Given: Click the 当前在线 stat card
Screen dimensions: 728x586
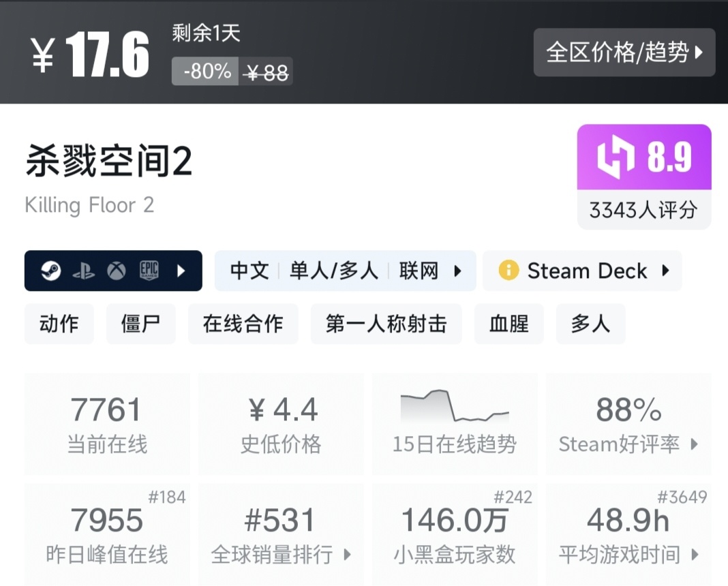Looking at the screenshot, I should coord(106,422).
